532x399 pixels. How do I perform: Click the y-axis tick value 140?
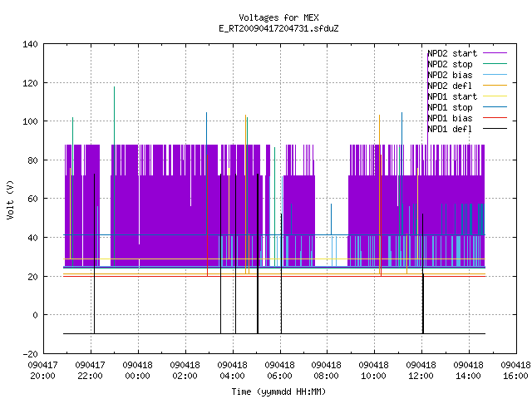[x=30, y=44]
